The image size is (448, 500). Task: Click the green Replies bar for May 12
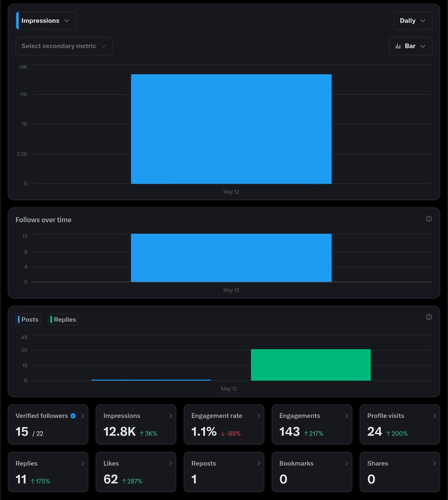[x=311, y=365]
